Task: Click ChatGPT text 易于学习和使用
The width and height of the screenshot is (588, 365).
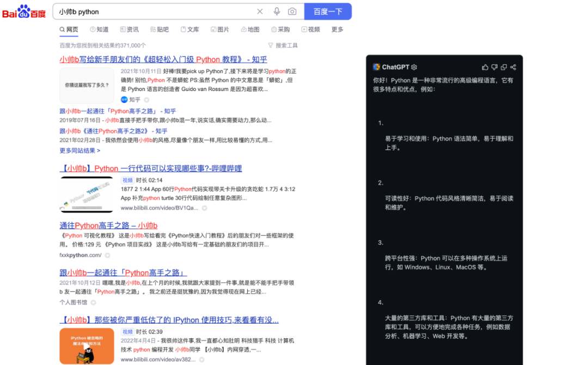Action: tap(406, 139)
